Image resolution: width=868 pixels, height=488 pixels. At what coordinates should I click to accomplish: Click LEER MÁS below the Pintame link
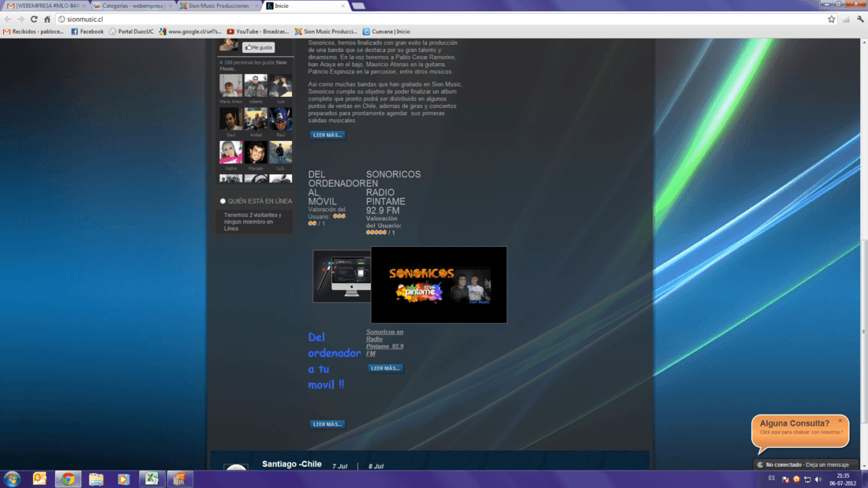(x=385, y=368)
